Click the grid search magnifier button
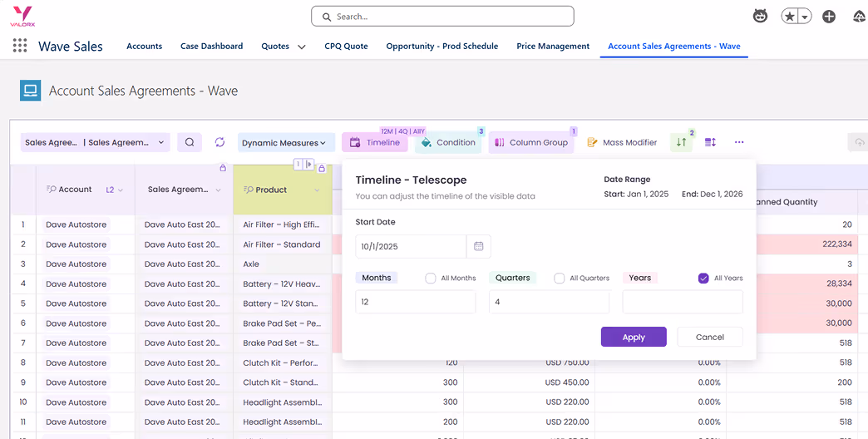This screenshot has width=868, height=439. [190, 142]
